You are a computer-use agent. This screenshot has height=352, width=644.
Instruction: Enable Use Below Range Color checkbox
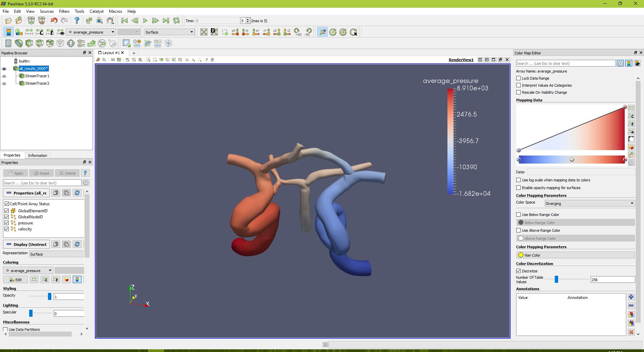pos(519,215)
